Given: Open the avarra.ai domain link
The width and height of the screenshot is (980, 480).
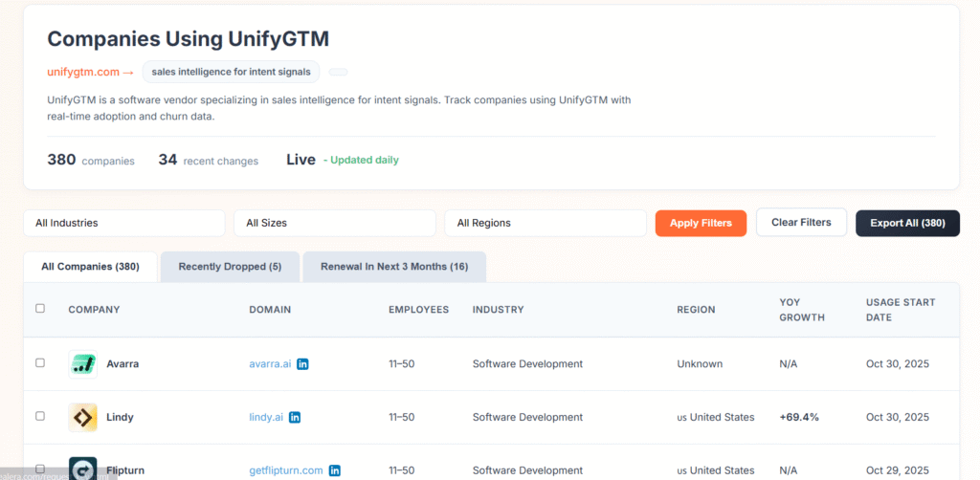Looking at the screenshot, I should coord(270,364).
